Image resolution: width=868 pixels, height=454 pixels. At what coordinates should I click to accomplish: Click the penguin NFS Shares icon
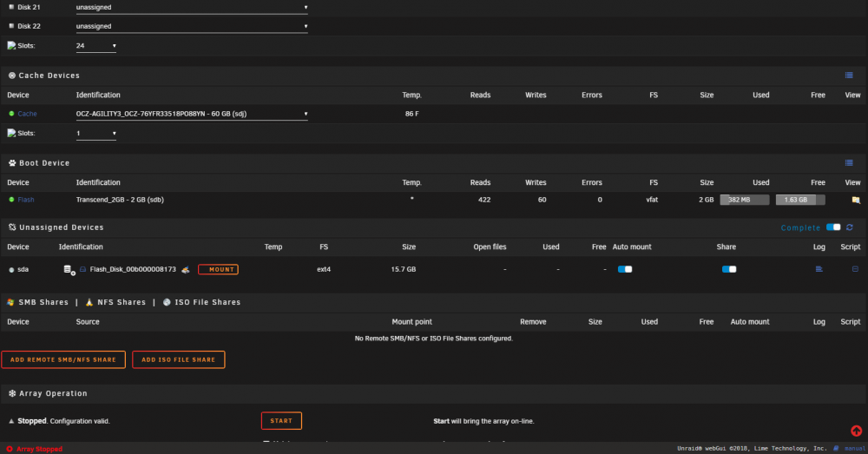click(x=89, y=302)
